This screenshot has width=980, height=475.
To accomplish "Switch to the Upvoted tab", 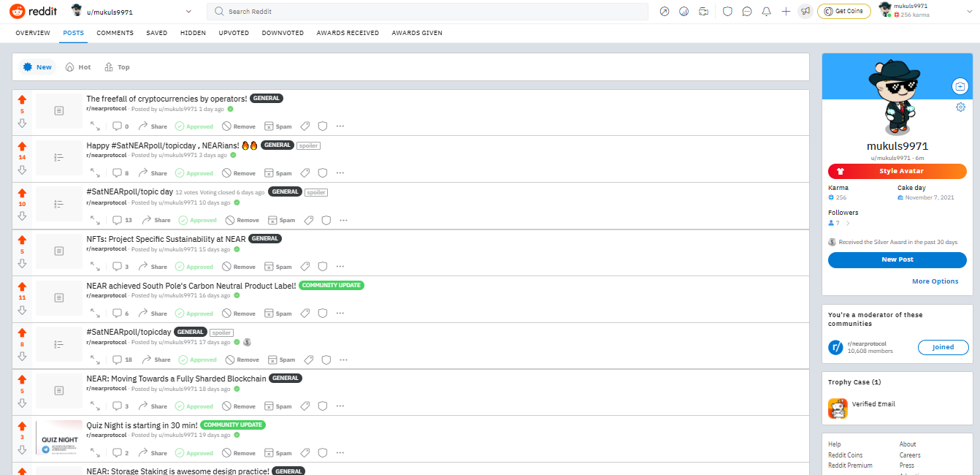I will point(234,33).
